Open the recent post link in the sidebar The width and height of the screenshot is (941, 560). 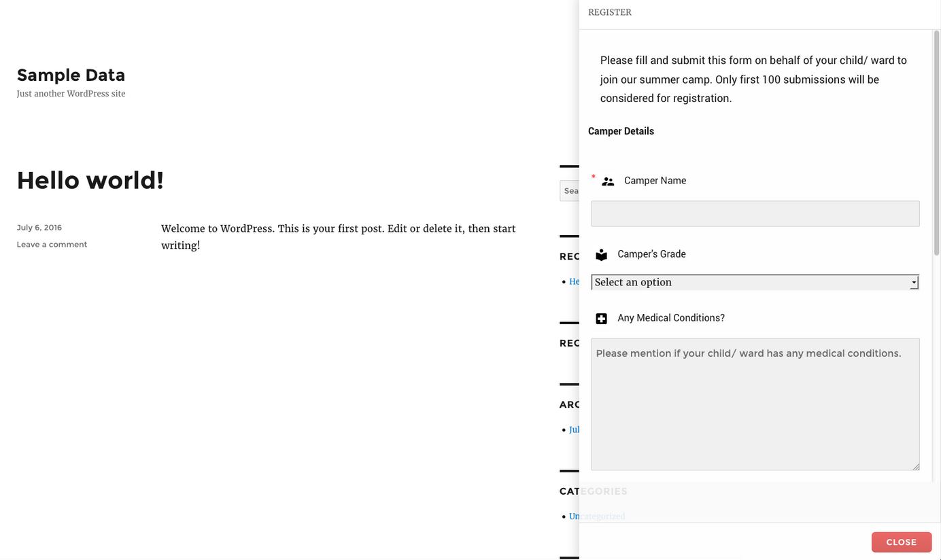tap(574, 281)
